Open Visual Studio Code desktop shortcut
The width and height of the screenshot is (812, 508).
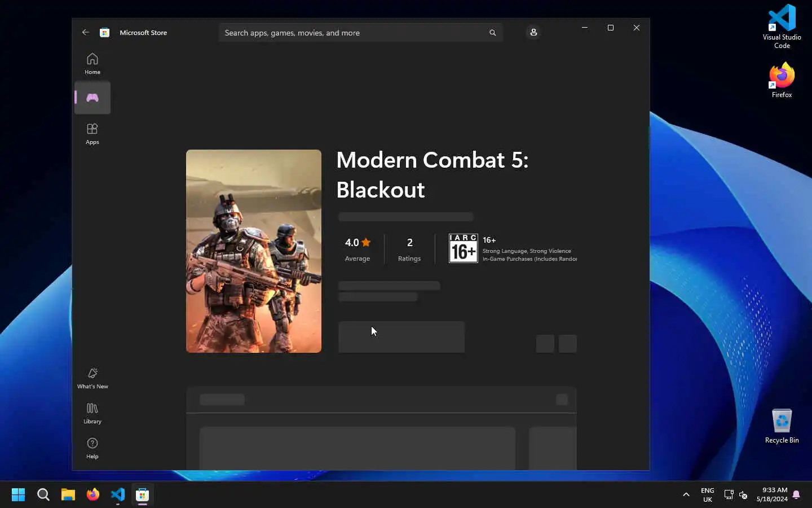click(782, 26)
